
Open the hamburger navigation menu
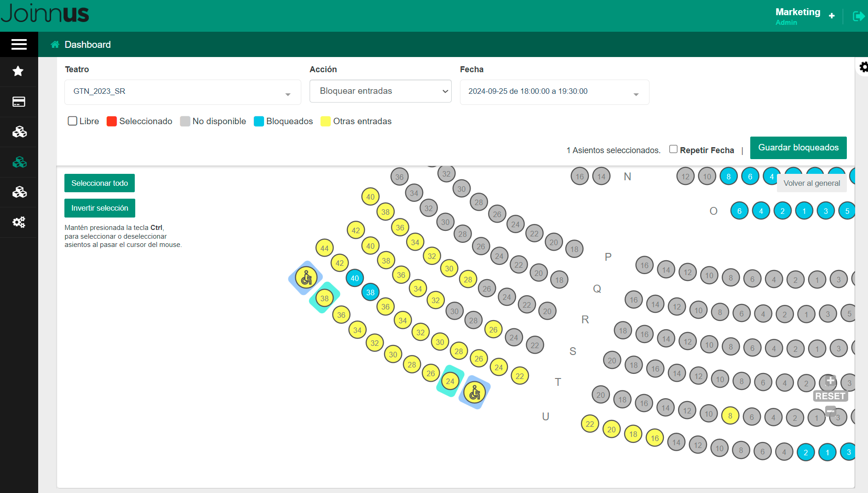coord(19,44)
